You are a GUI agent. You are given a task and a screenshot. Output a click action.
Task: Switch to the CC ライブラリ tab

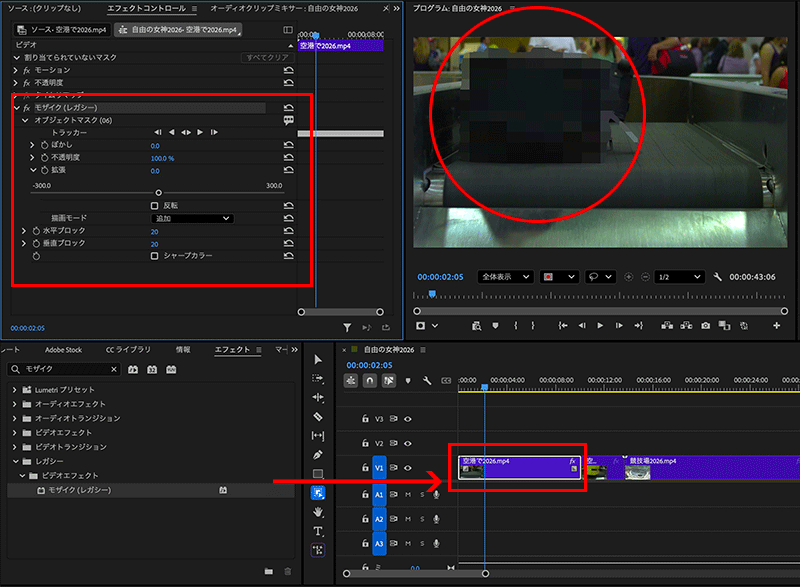click(129, 350)
